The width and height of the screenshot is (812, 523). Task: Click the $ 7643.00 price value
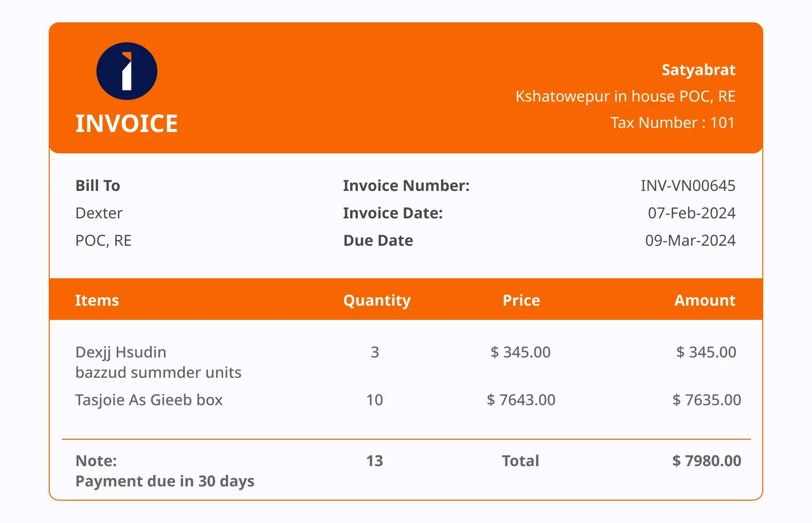[521, 400]
